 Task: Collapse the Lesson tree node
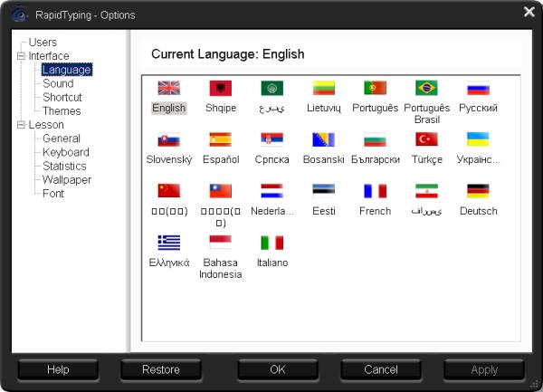21,125
